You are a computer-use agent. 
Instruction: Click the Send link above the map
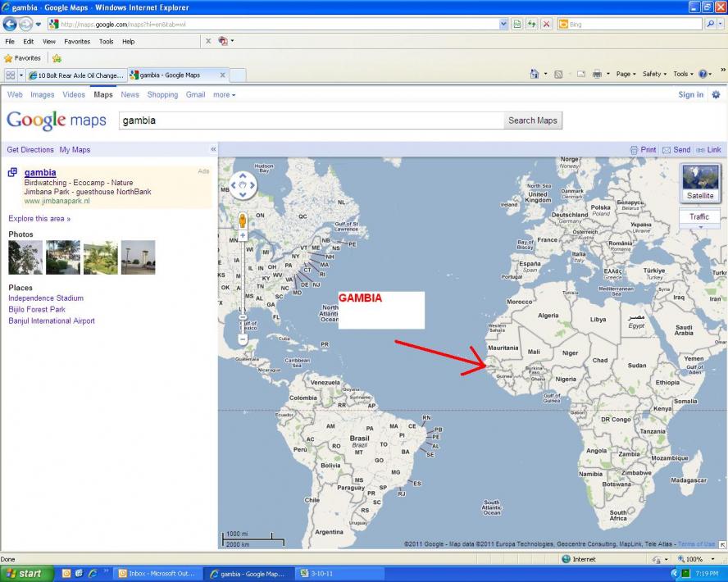coord(676,150)
